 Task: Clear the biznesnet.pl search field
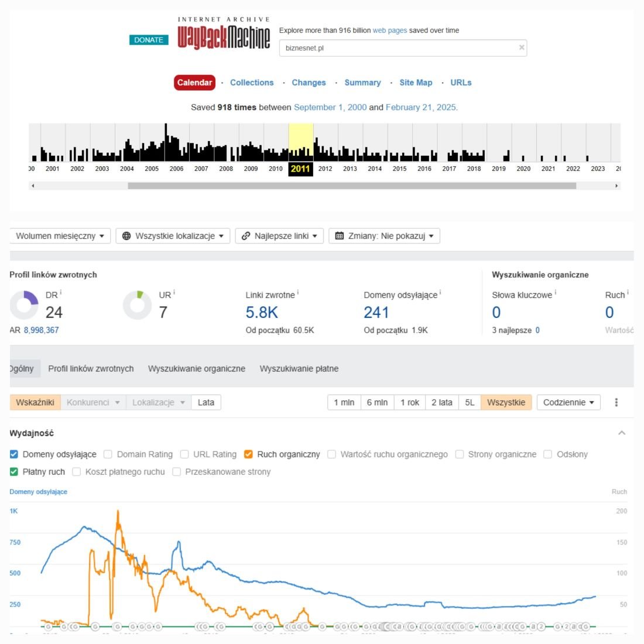click(521, 48)
